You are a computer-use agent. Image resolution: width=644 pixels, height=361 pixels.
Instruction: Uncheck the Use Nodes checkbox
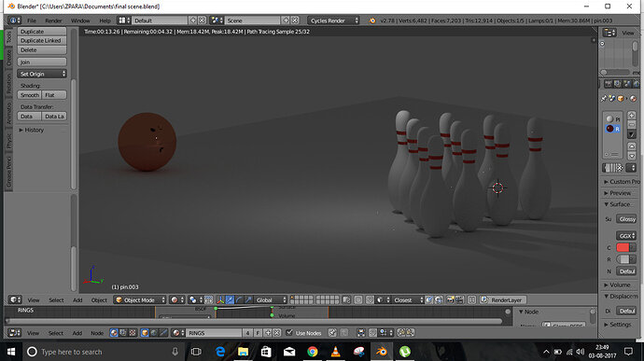pyautogui.click(x=289, y=333)
